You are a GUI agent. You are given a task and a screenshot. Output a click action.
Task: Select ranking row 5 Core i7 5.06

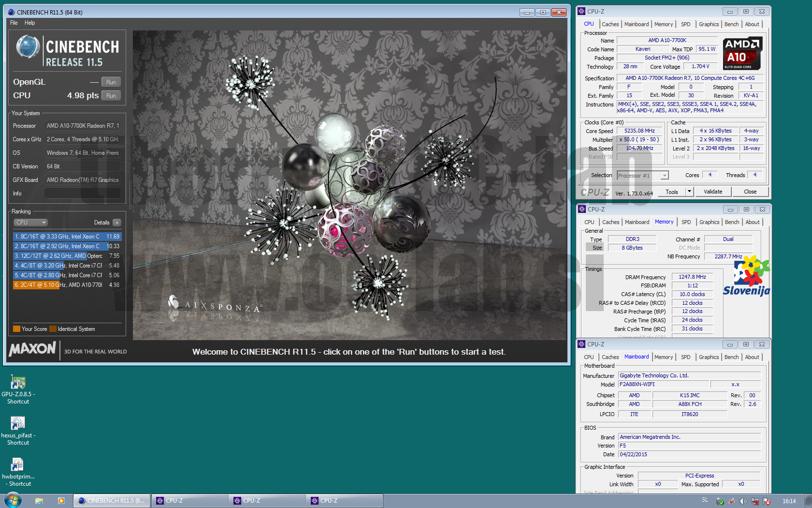point(67,275)
